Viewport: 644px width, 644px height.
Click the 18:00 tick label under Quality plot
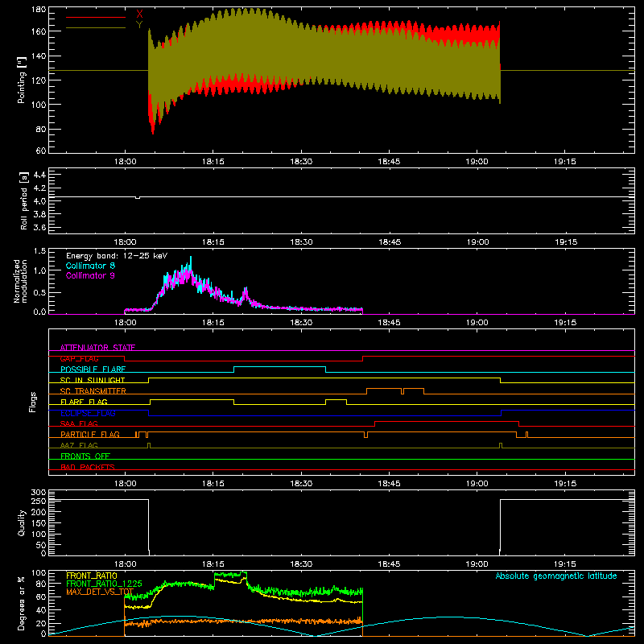(x=125, y=564)
